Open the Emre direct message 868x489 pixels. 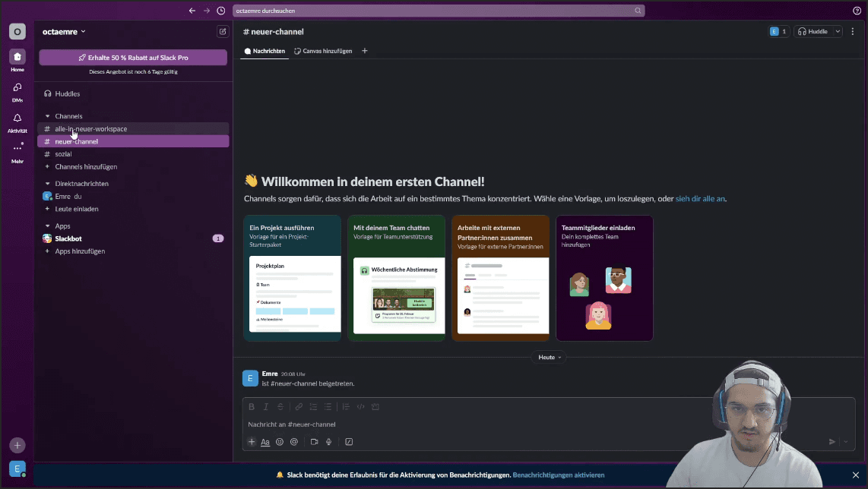coord(133,197)
